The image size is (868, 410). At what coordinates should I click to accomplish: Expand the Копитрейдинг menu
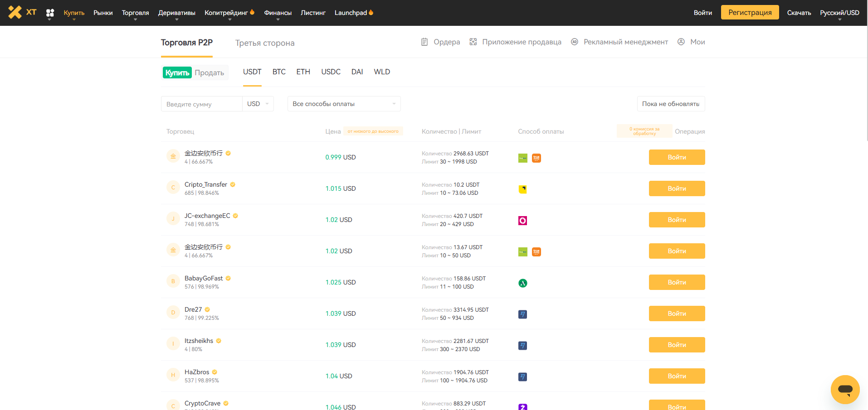229,13
